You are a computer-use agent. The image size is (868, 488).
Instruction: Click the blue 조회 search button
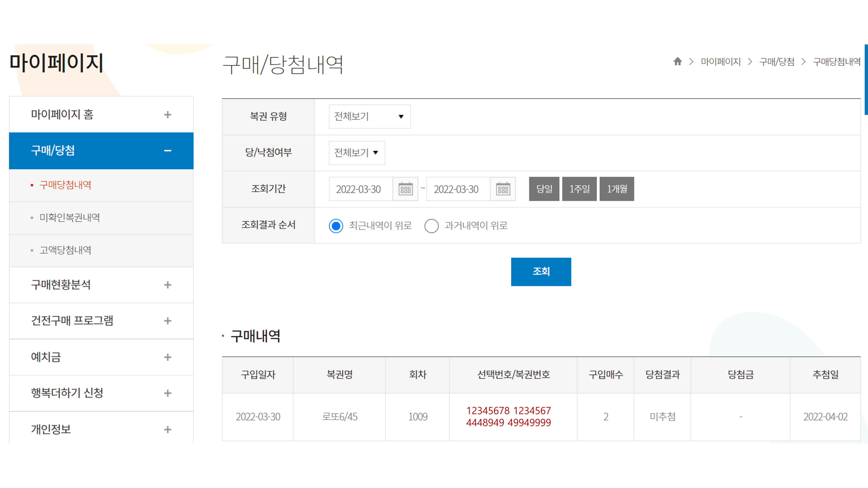541,272
